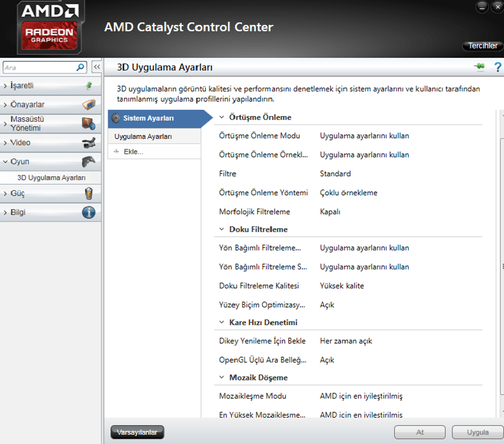This screenshot has width=504, height=444.
Task: Click the green connector icon in the header
Action: [x=479, y=67]
